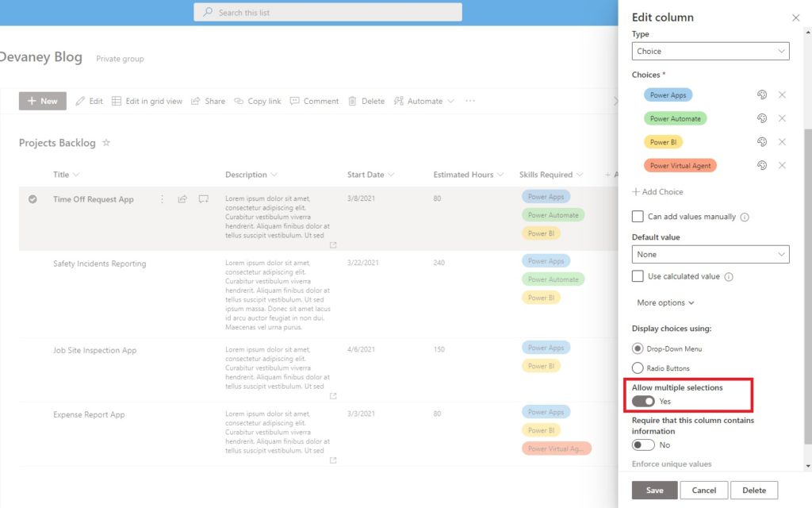Open the column Type dropdown
This screenshot has height=508, width=812.
(710, 52)
